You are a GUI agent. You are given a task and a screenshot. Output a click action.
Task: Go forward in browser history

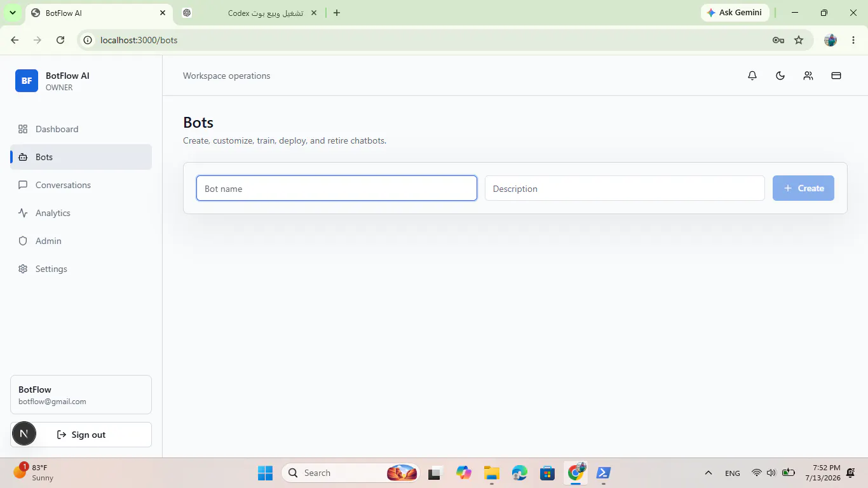pyautogui.click(x=37, y=40)
